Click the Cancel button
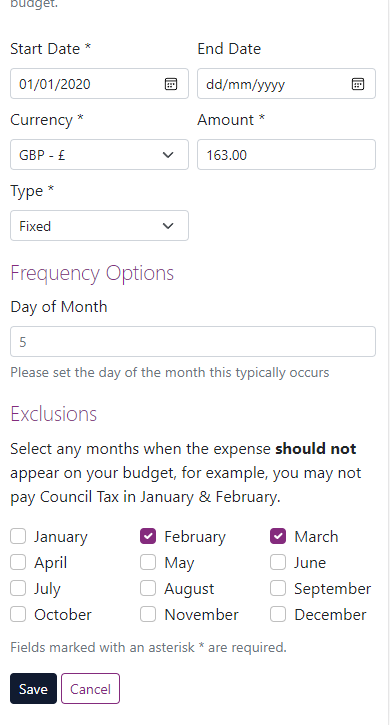 click(90, 688)
